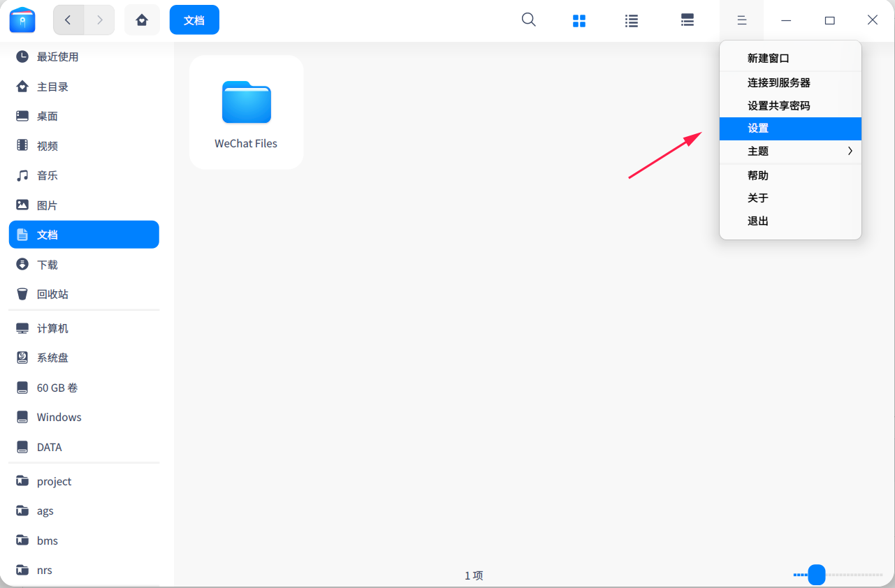895x588 pixels.
Task: Click the home directory breadcrumb icon
Action: [x=142, y=20]
